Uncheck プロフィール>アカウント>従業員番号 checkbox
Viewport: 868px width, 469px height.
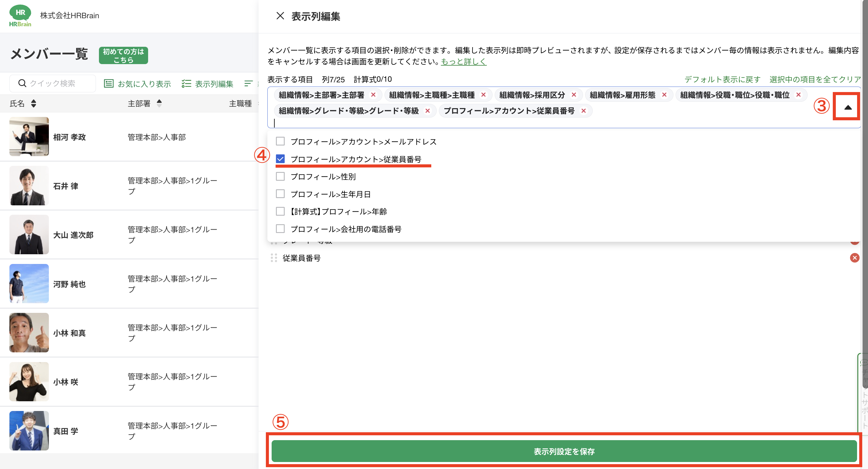(x=280, y=159)
